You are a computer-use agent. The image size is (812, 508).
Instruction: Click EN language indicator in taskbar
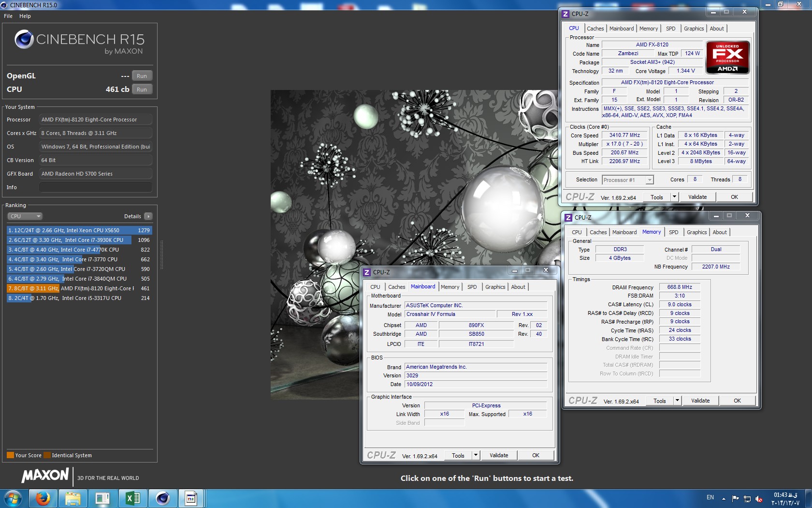(710, 497)
